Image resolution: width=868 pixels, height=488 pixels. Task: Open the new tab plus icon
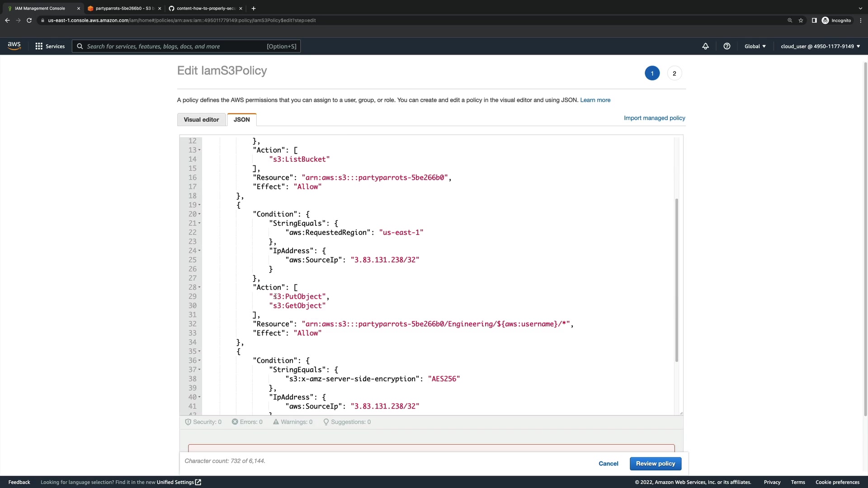coord(254,8)
